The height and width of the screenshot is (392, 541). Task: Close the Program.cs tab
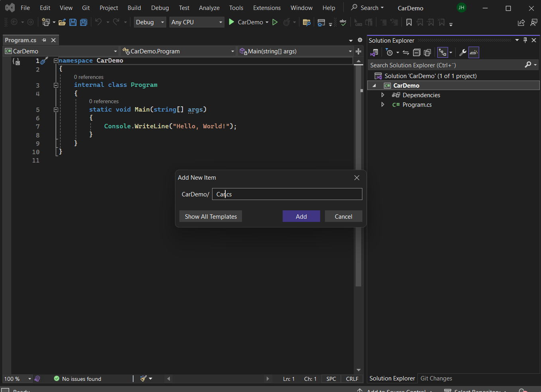pos(53,40)
